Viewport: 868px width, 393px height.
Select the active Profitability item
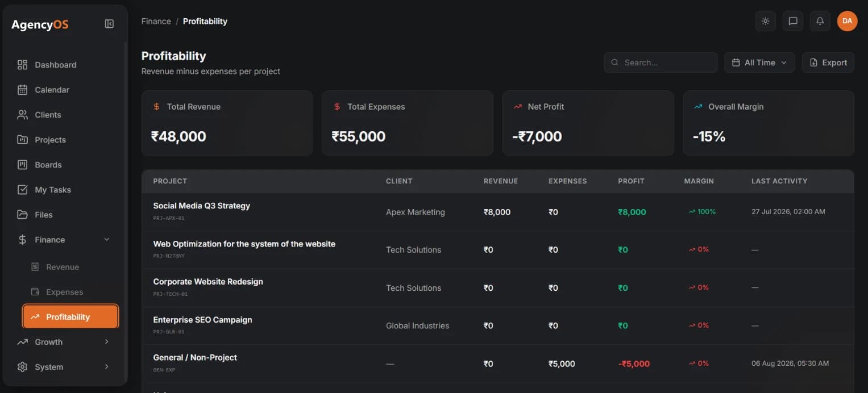tap(70, 317)
